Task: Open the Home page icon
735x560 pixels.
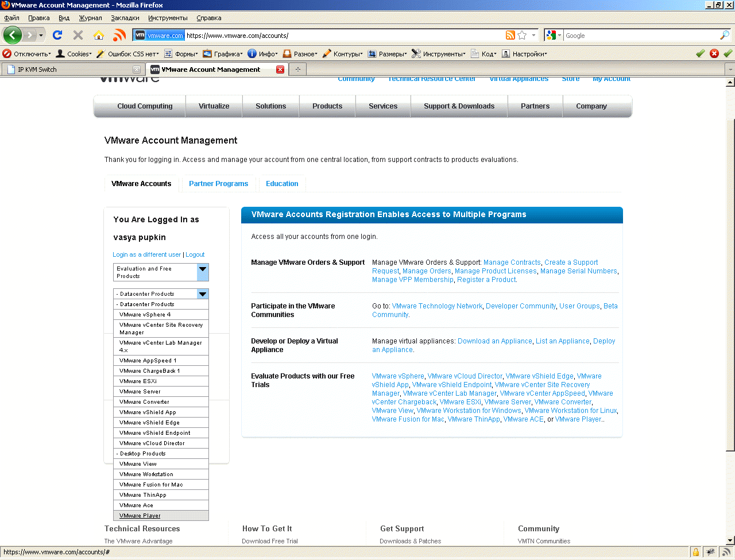Action: tap(99, 35)
